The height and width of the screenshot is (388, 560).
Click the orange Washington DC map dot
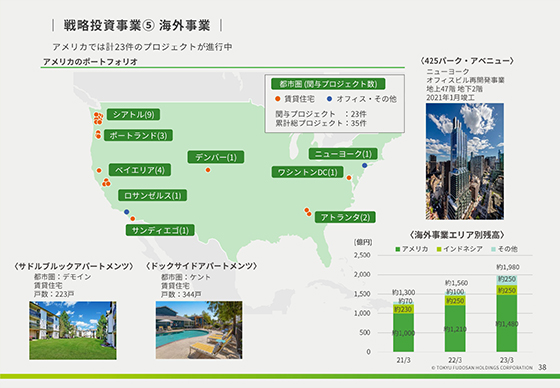point(349,178)
